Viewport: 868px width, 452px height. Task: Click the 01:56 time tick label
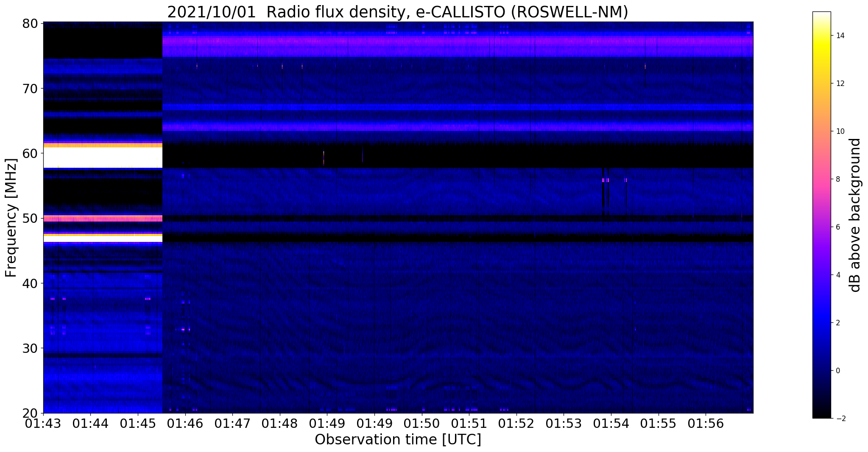(706, 424)
